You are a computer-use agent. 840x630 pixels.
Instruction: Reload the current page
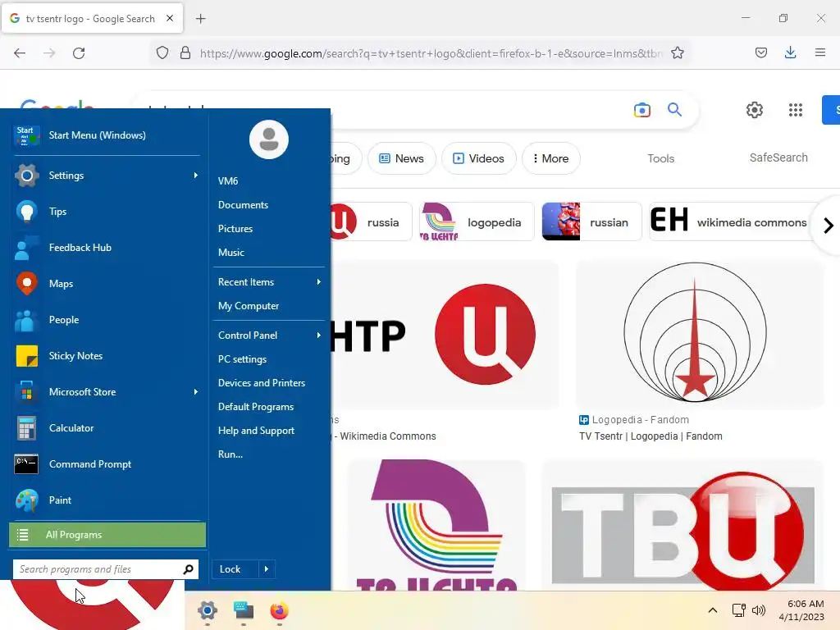point(79,53)
